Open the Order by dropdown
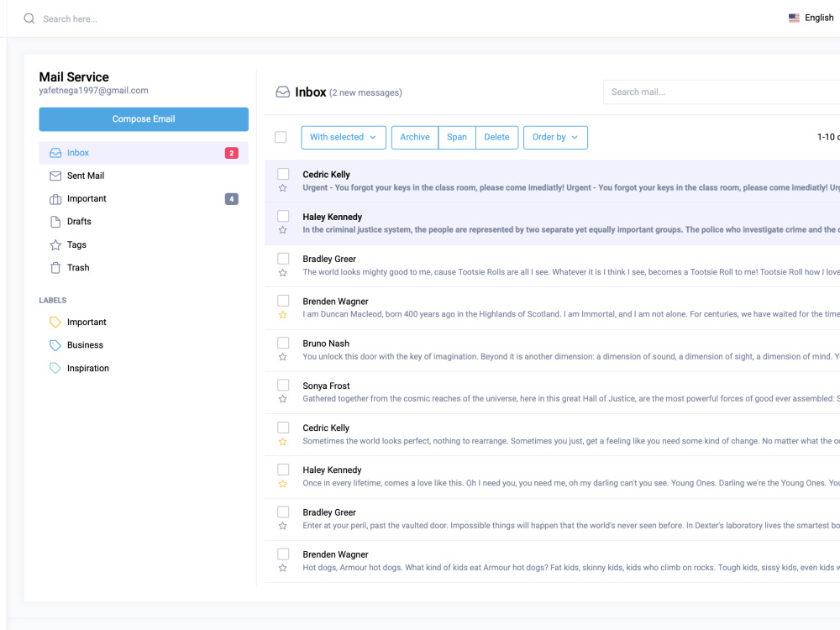 click(x=555, y=137)
